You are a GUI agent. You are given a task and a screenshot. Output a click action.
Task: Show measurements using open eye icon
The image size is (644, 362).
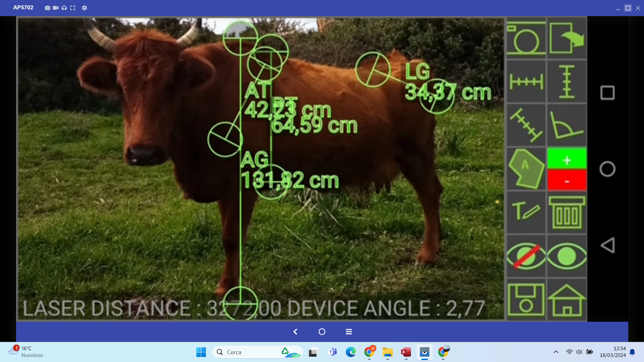coord(567,256)
